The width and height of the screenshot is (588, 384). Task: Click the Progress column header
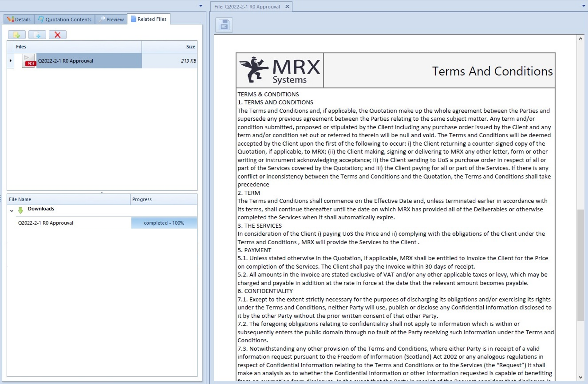tap(164, 199)
